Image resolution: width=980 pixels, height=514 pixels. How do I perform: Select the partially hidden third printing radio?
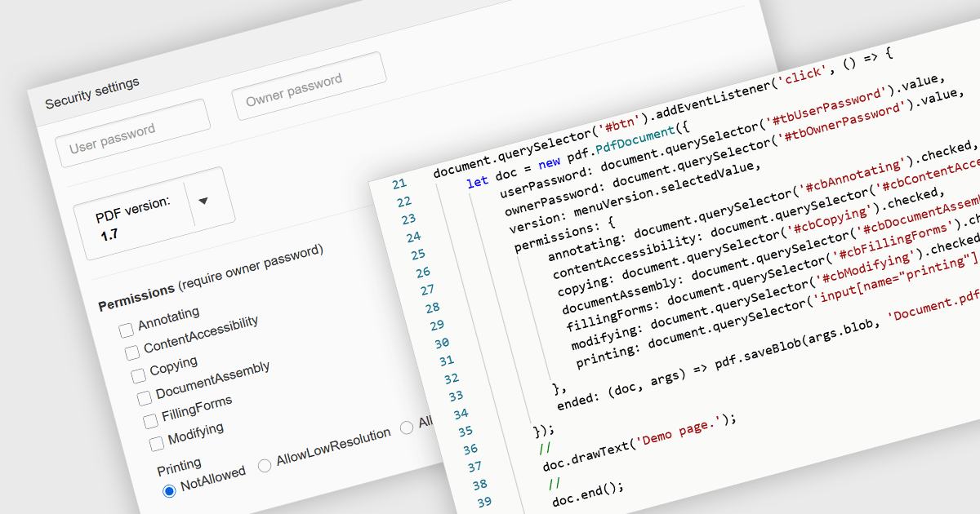click(x=407, y=428)
